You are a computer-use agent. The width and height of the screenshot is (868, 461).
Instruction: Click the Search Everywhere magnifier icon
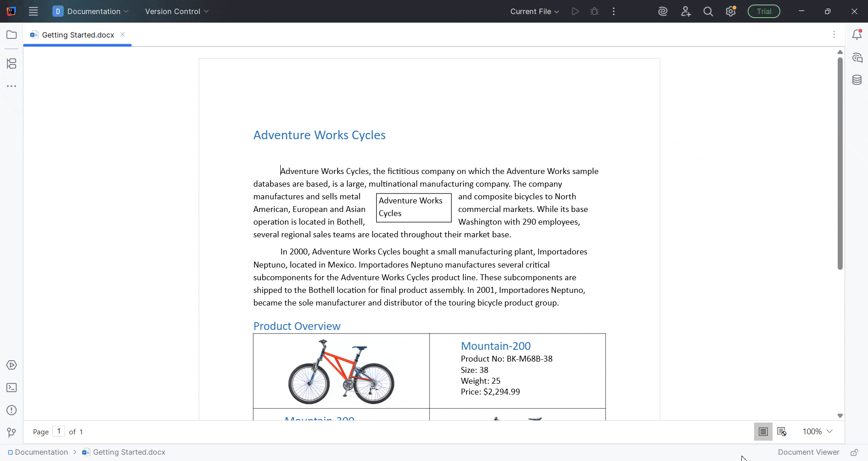point(708,12)
